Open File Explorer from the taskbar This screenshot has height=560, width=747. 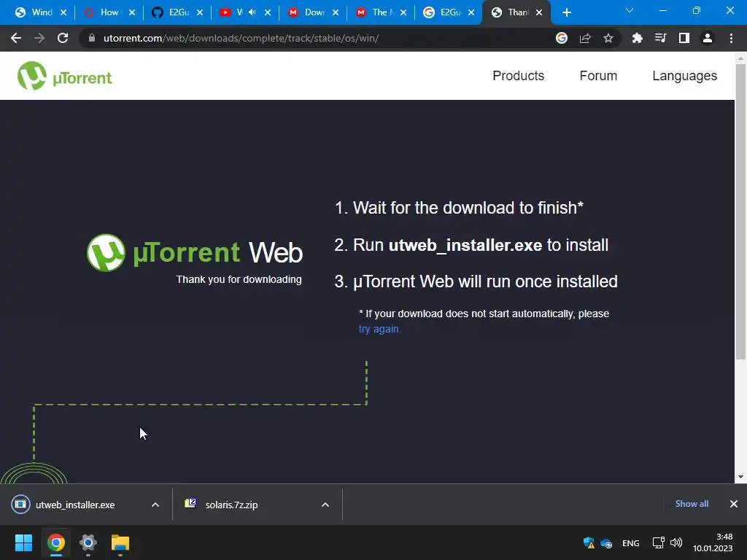pyautogui.click(x=120, y=542)
